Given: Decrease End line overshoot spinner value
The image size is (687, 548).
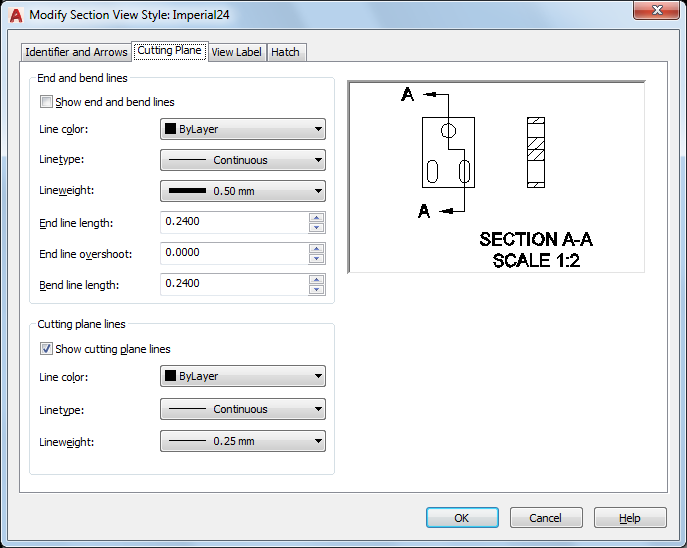Looking at the screenshot, I should pyautogui.click(x=317, y=259).
